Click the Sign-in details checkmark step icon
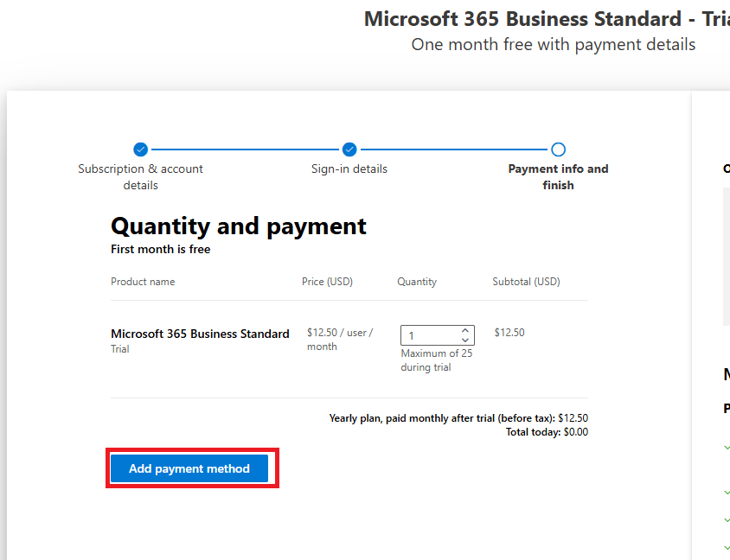Image resolution: width=730 pixels, height=560 pixels. [349, 150]
